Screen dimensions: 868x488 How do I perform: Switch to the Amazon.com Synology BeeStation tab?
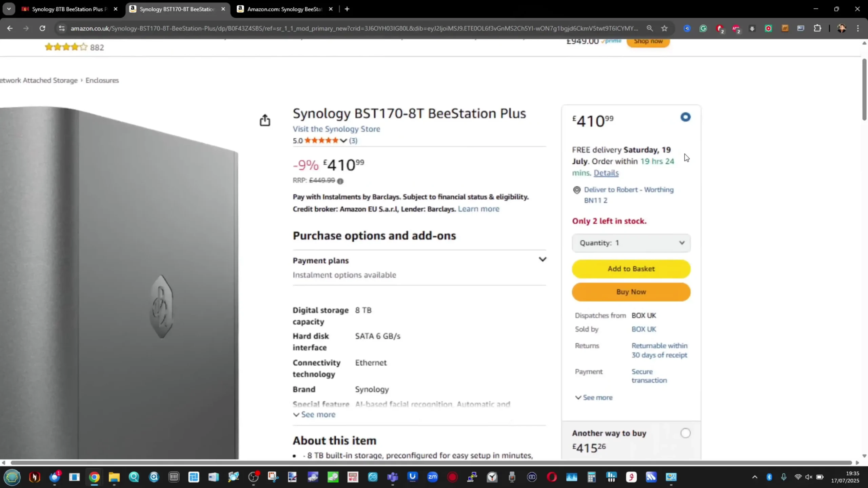pos(284,9)
